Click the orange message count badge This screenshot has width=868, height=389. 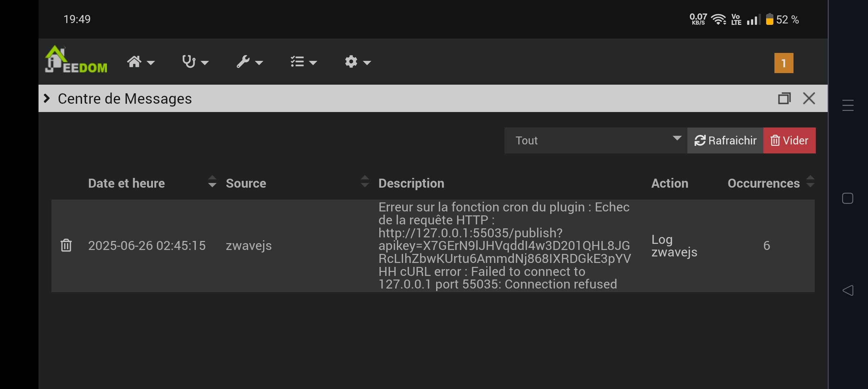[783, 63]
